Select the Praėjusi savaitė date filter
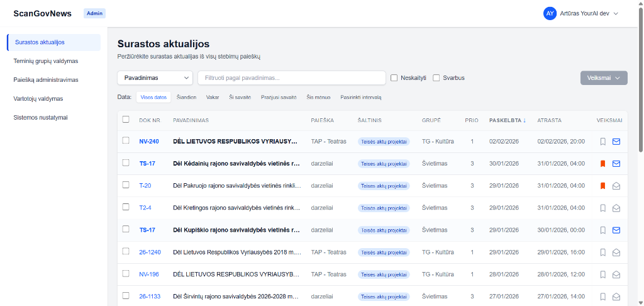Viewport: 644px width, 306px height. point(279,98)
